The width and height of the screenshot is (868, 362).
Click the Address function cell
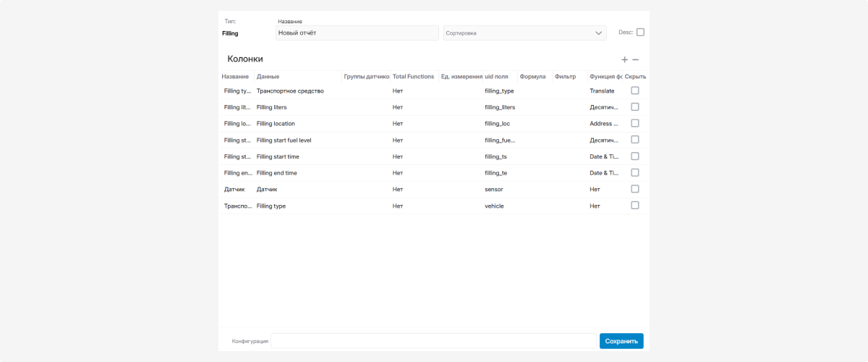[x=604, y=123]
